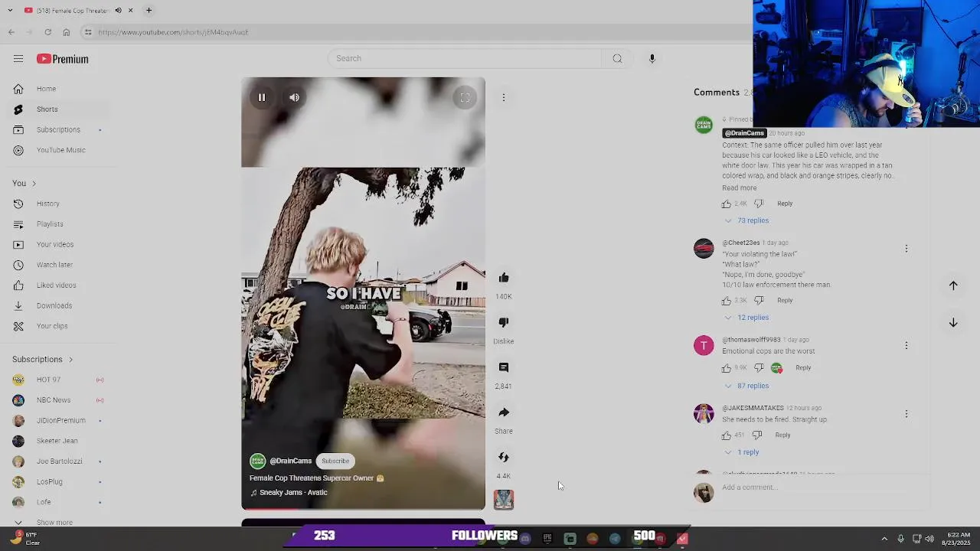Open the YouTube hamburger guide menu
Image resolution: width=980 pixels, height=551 pixels.
pyautogui.click(x=18, y=59)
